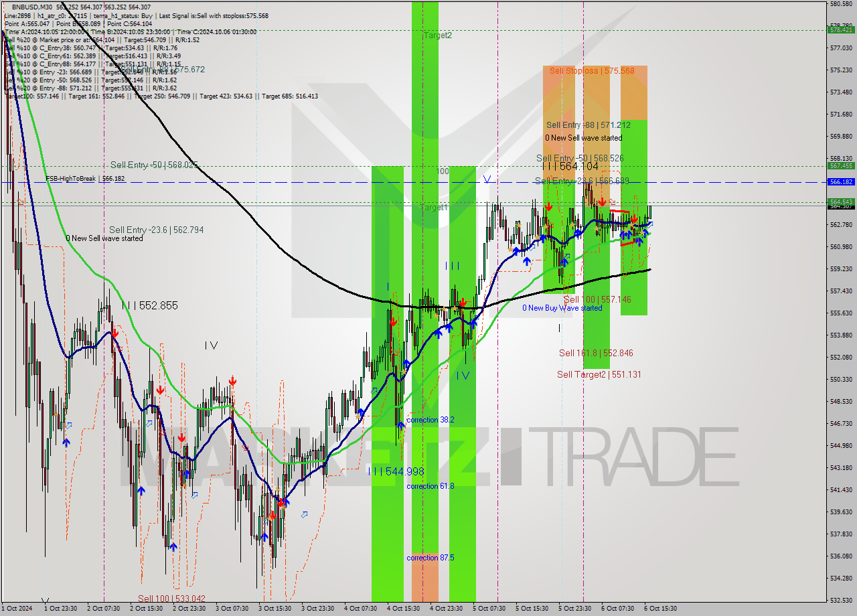
Task: Click the 555.630 price axis value
Action: click(x=841, y=313)
